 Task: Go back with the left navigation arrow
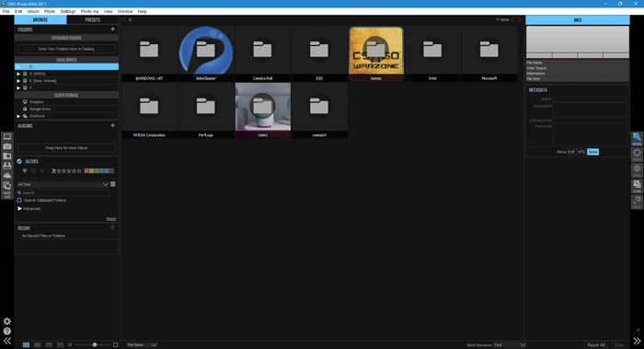513,19
